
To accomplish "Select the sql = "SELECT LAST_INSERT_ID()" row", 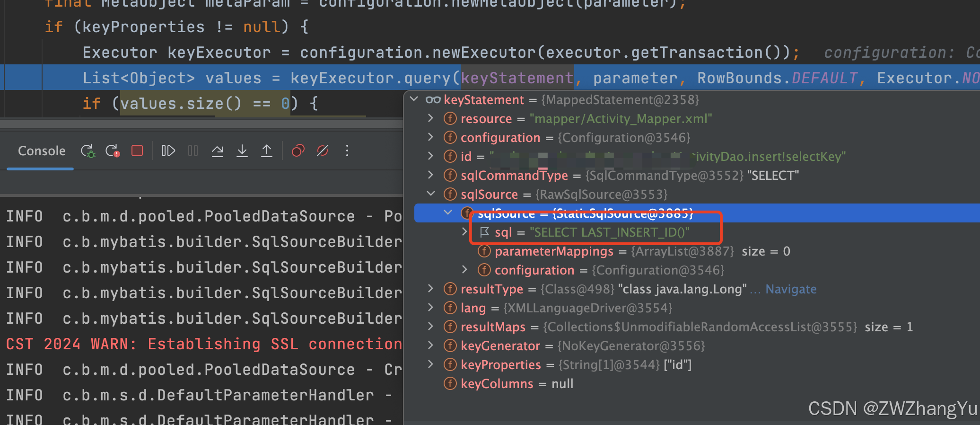I will 697,232.
